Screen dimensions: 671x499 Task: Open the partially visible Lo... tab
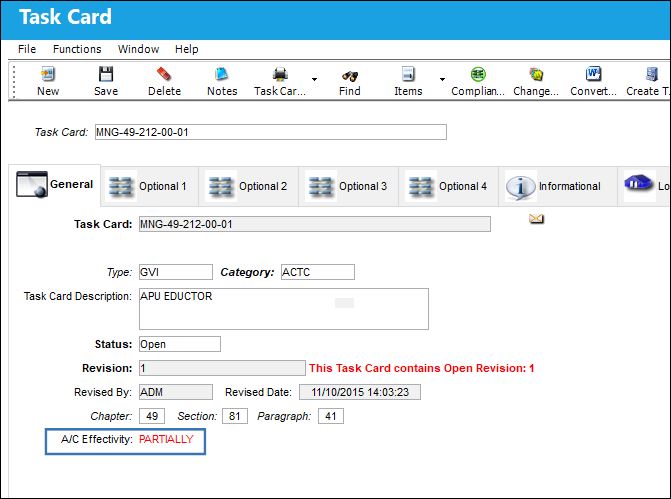pos(645,186)
